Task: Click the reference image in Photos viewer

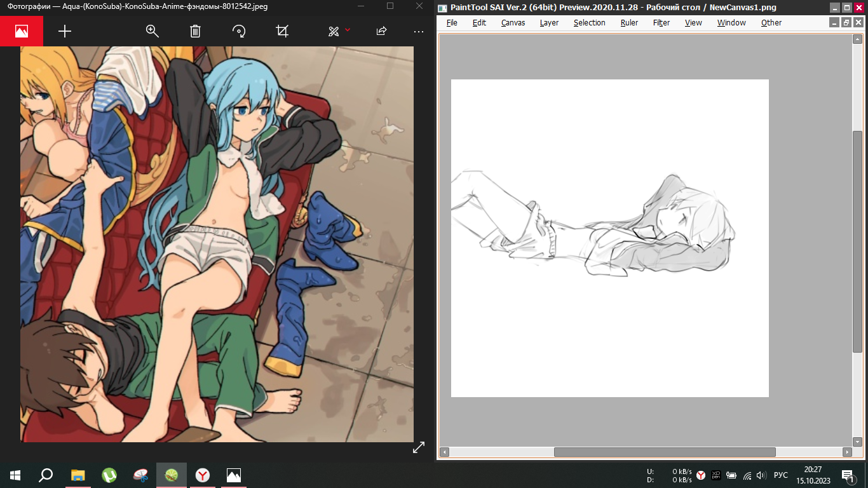Action: (x=217, y=244)
